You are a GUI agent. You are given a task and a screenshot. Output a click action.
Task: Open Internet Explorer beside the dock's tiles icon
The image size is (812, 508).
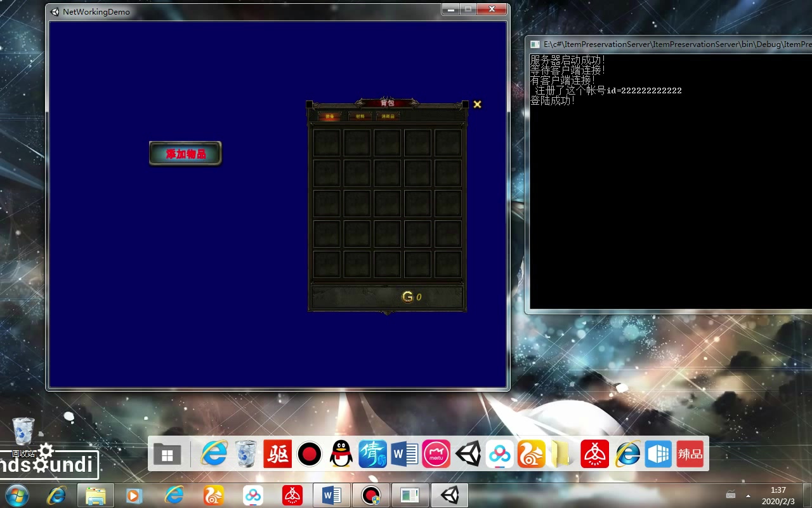(x=214, y=454)
